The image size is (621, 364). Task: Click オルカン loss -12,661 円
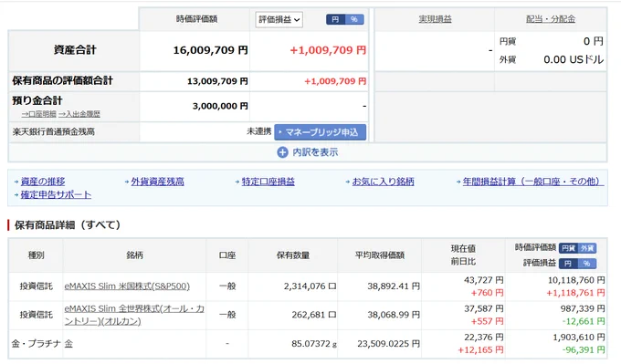(584, 321)
